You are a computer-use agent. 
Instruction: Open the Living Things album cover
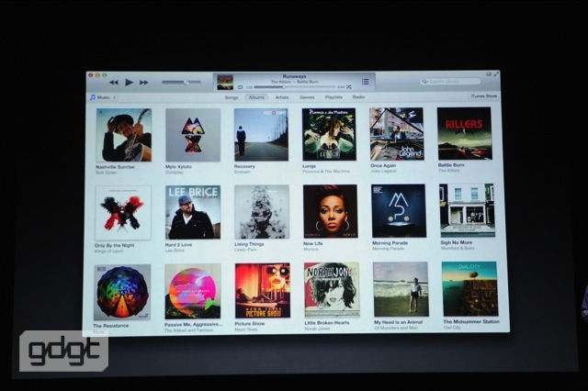(x=262, y=212)
